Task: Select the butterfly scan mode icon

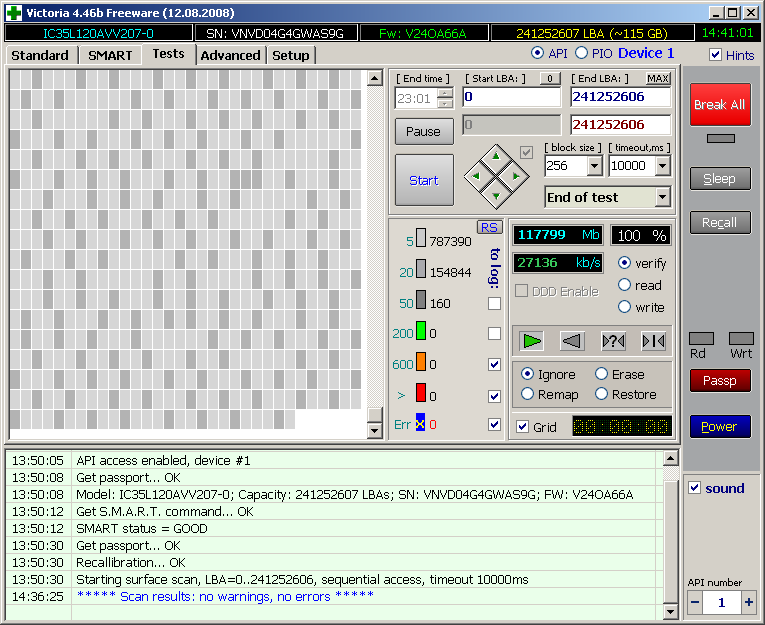Action: click(653, 341)
